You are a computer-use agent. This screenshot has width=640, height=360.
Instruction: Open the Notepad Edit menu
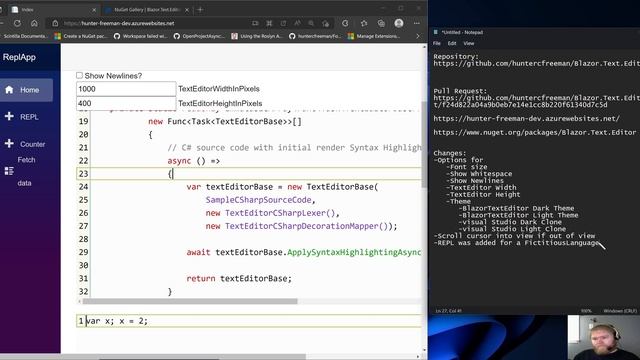(x=452, y=43)
